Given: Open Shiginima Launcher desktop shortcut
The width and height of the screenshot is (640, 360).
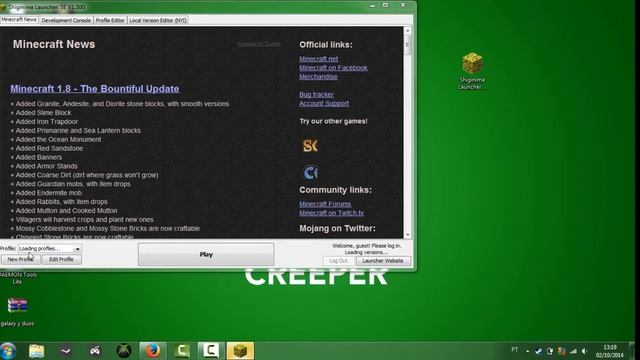Looking at the screenshot, I should 472,70.
